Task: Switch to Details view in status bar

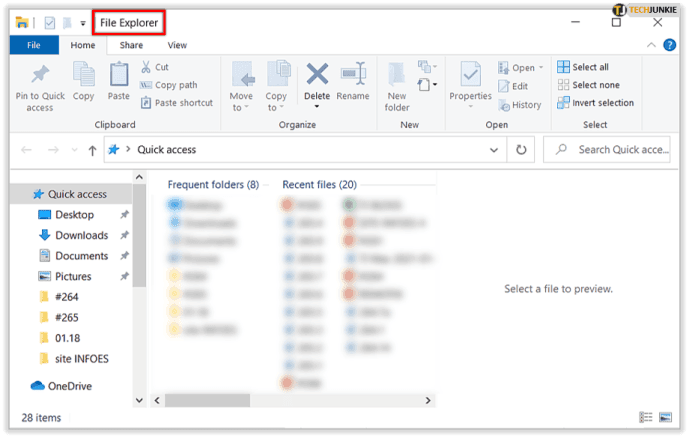Action: pos(645,417)
